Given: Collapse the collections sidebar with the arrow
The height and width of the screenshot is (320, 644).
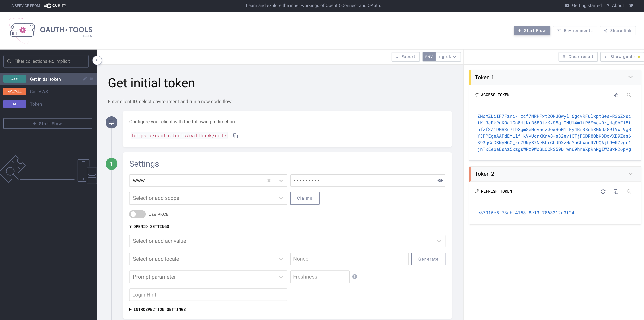Looking at the screenshot, I should click(x=97, y=60).
